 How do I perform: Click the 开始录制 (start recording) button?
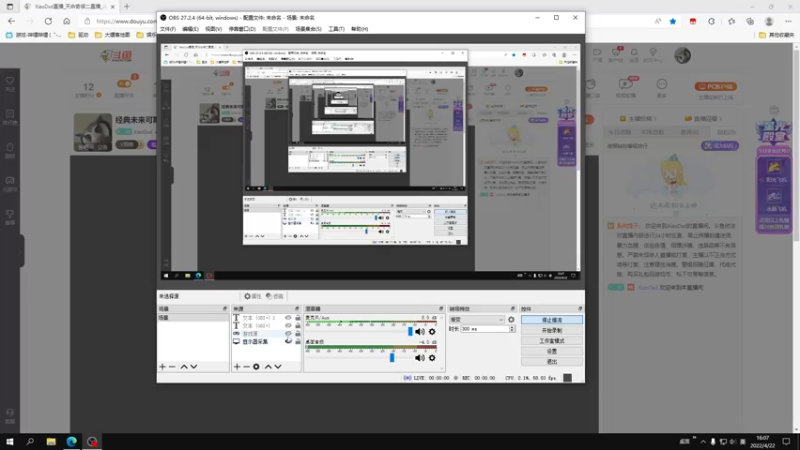552,330
